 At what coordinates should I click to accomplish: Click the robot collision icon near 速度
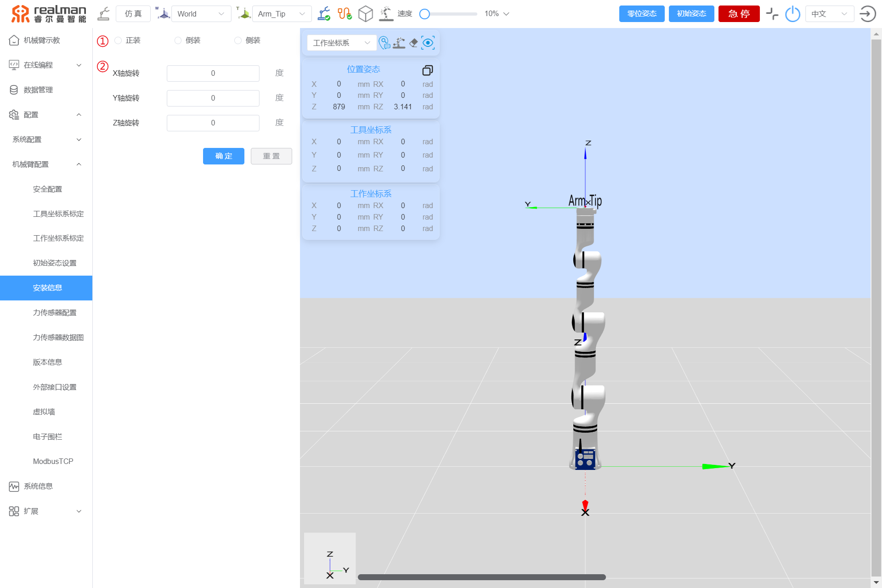(386, 14)
